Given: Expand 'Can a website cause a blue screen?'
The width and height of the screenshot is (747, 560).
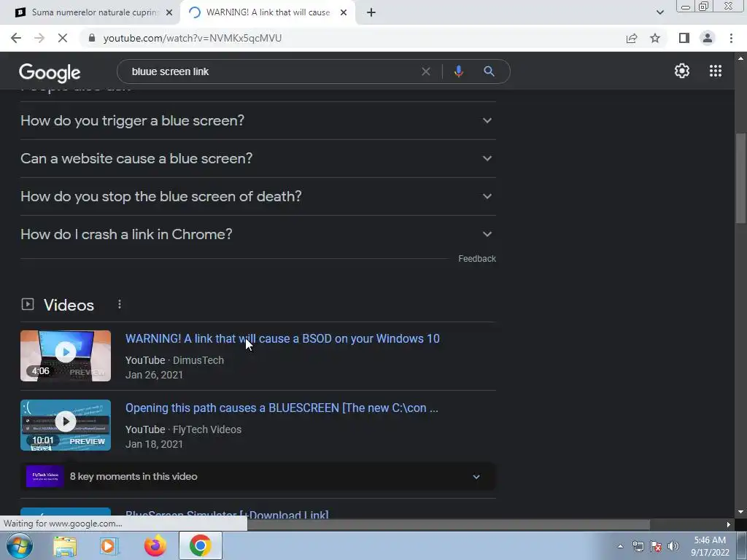Looking at the screenshot, I should click(x=258, y=158).
